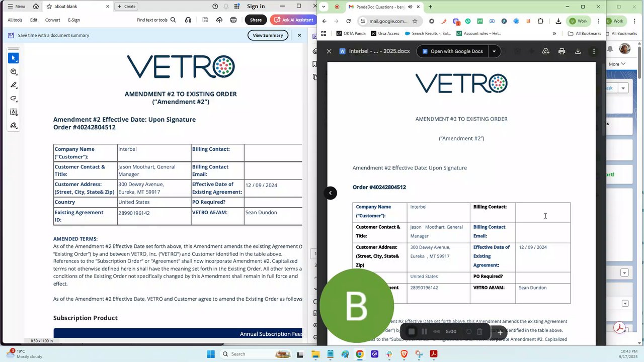Print the previewed docx file
The image size is (644, 362).
click(561, 51)
